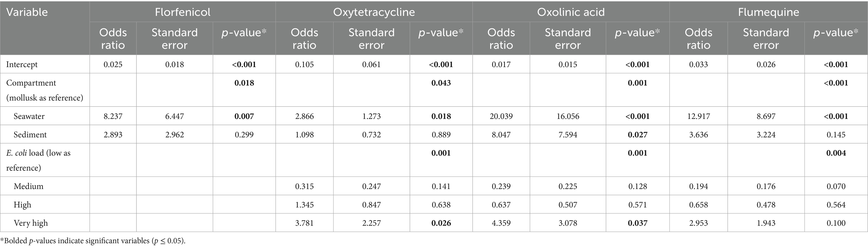Select the Oxolinic acid header cell
868x248 pixels.
point(570,12)
